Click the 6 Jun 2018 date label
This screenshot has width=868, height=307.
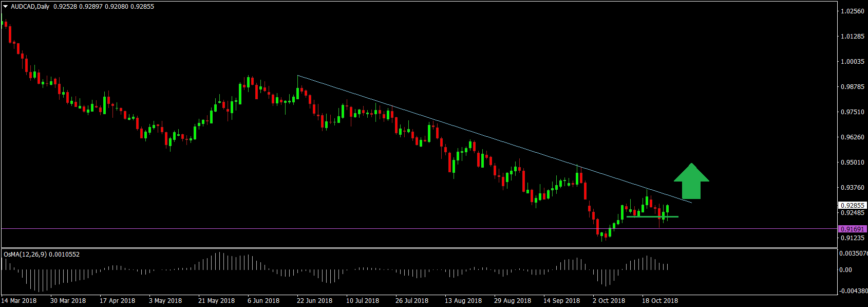(263, 301)
